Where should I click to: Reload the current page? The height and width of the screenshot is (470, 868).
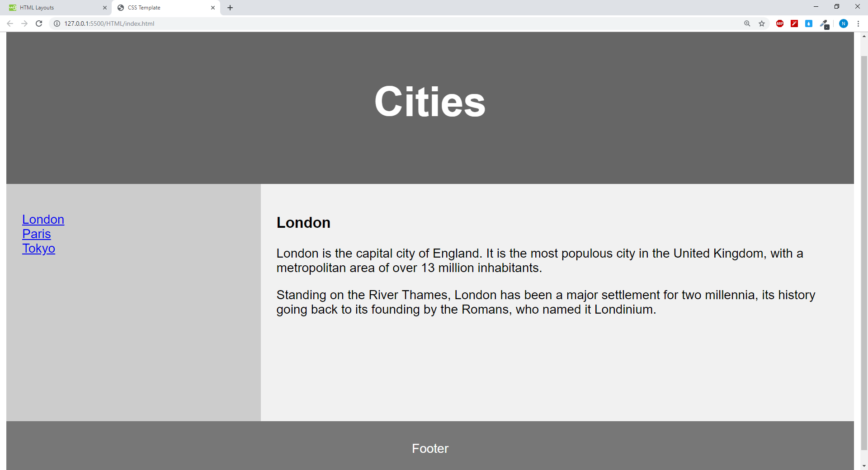click(39, 23)
